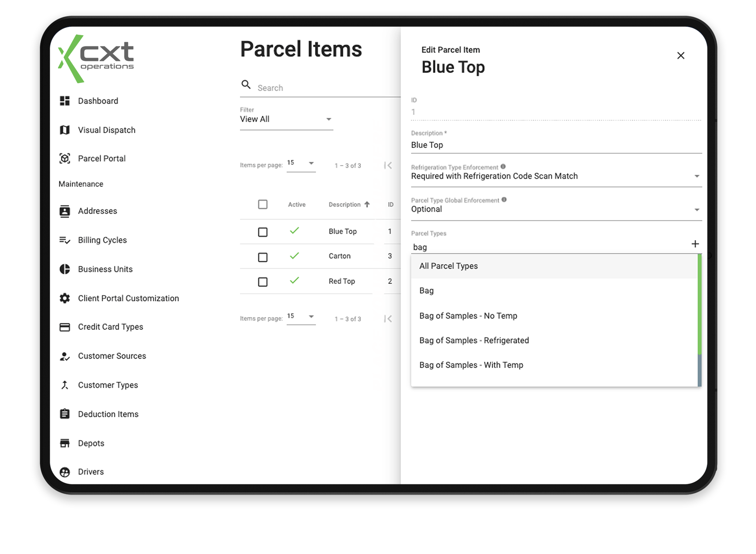This screenshot has width=756, height=554.
Task: Click the CXT Operations logo
Action: click(96, 58)
